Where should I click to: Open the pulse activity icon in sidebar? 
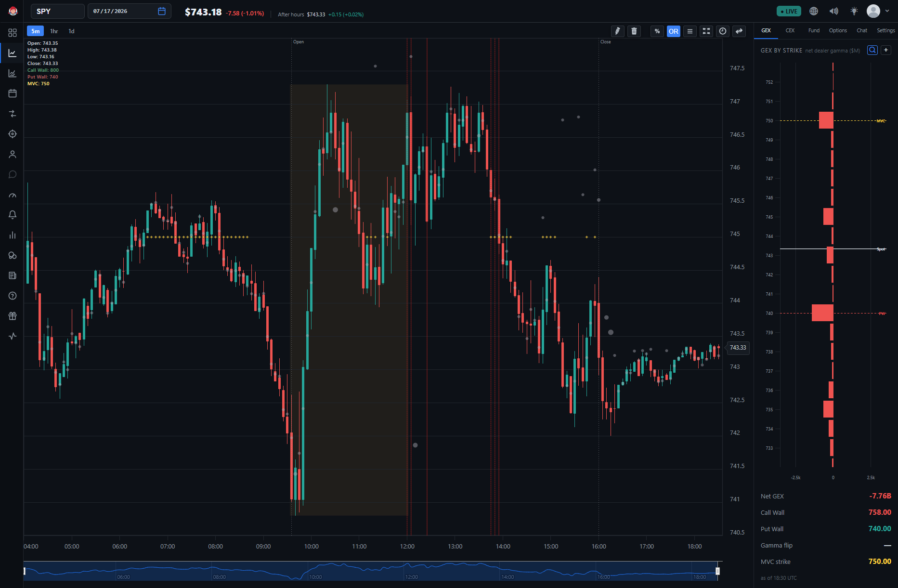pyautogui.click(x=13, y=336)
